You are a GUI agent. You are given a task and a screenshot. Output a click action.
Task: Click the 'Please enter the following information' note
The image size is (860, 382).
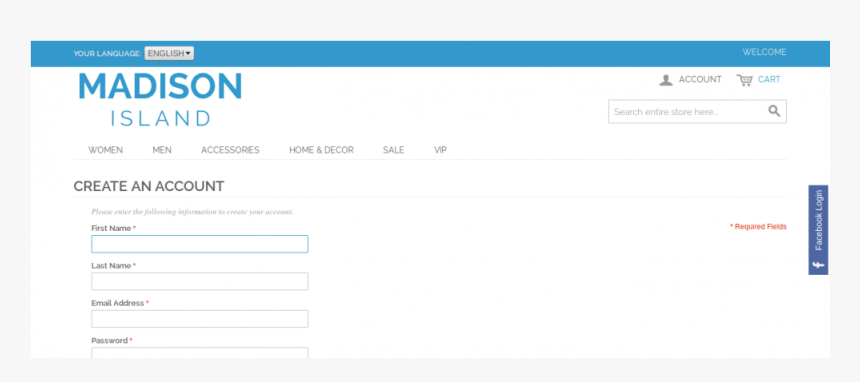point(192,212)
